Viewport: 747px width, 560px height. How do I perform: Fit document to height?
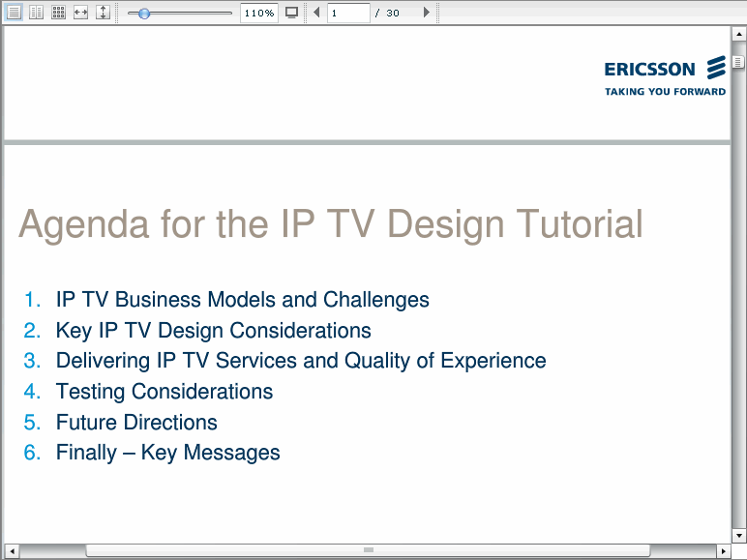click(103, 12)
